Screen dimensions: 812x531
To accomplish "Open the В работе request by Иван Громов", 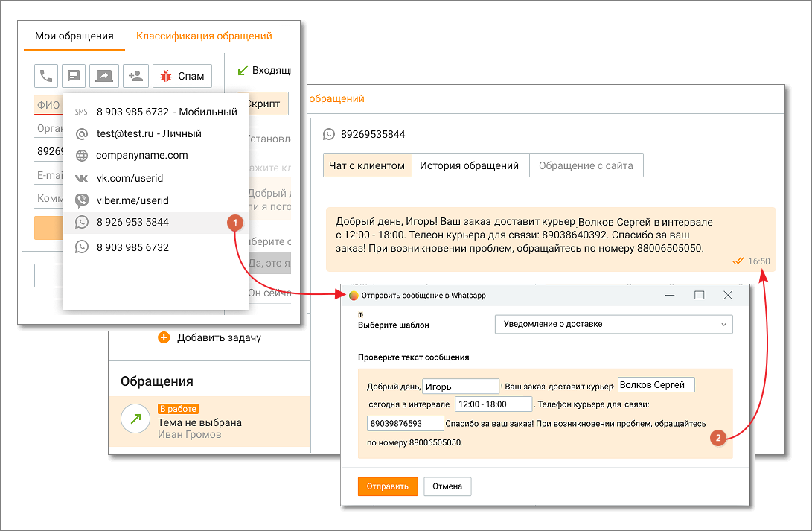I will 209,422.
